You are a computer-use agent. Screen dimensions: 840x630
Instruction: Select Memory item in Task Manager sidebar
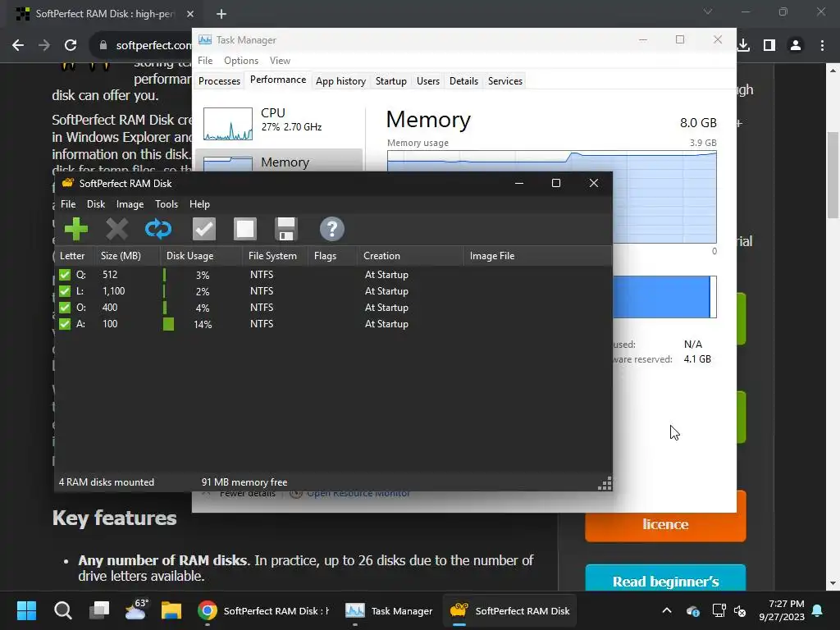click(279, 161)
